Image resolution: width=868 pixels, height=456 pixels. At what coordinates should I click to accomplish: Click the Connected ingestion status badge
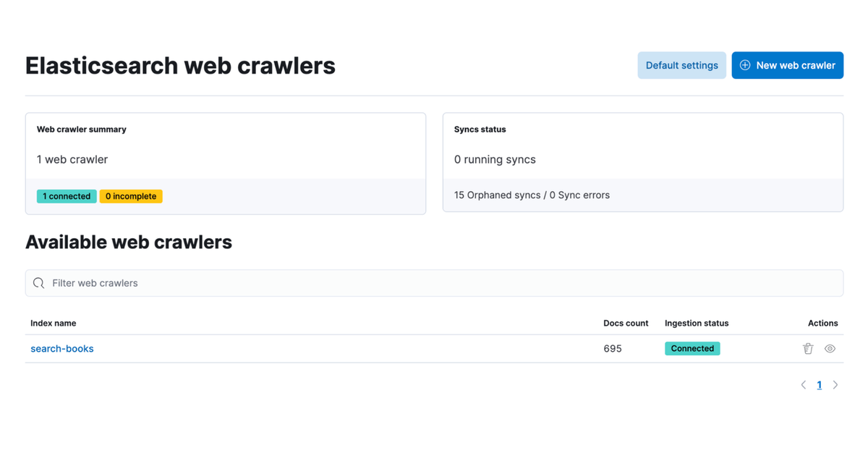pos(692,348)
